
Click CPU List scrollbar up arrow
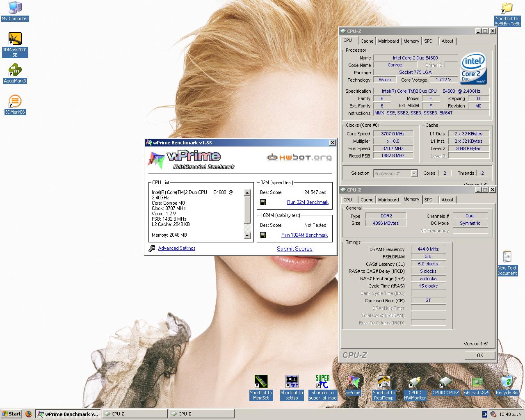[x=247, y=193]
